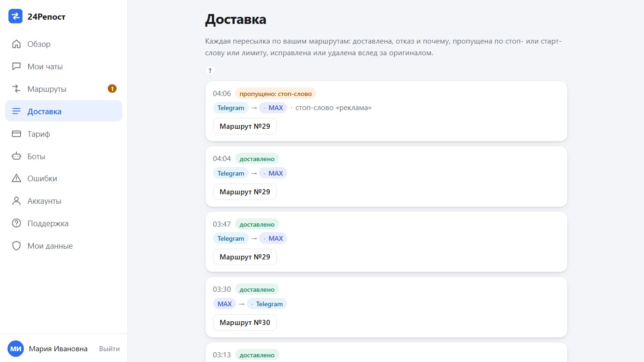Click the Telegram tag in the 04:06 entry
Image resolution: width=644 pixels, height=362 pixels.
231,108
